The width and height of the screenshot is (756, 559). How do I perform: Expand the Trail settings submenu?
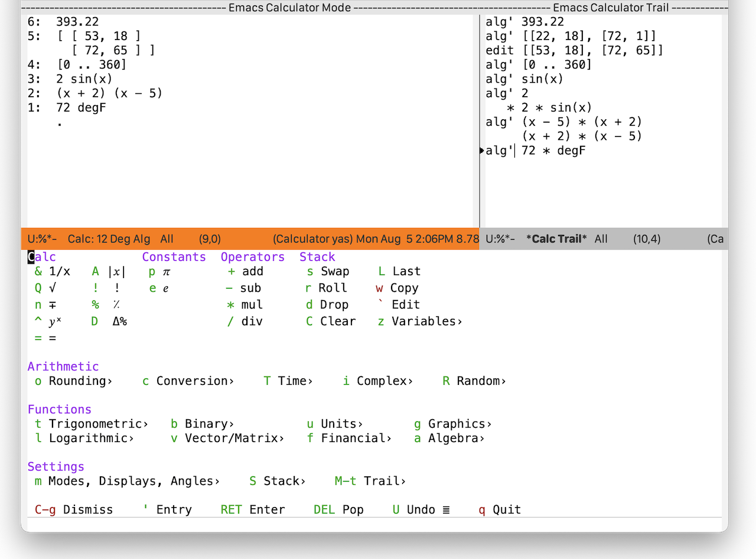pyautogui.click(x=370, y=481)
